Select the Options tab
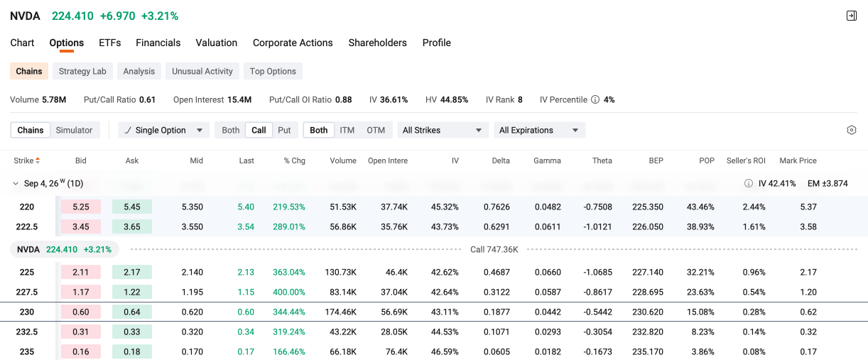The height and width of the screenshot is (360, 868). 67,43
